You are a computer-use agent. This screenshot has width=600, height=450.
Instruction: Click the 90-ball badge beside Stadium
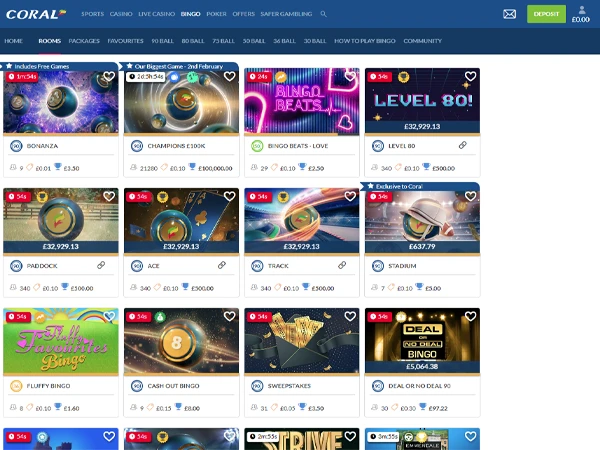point(378,266)
